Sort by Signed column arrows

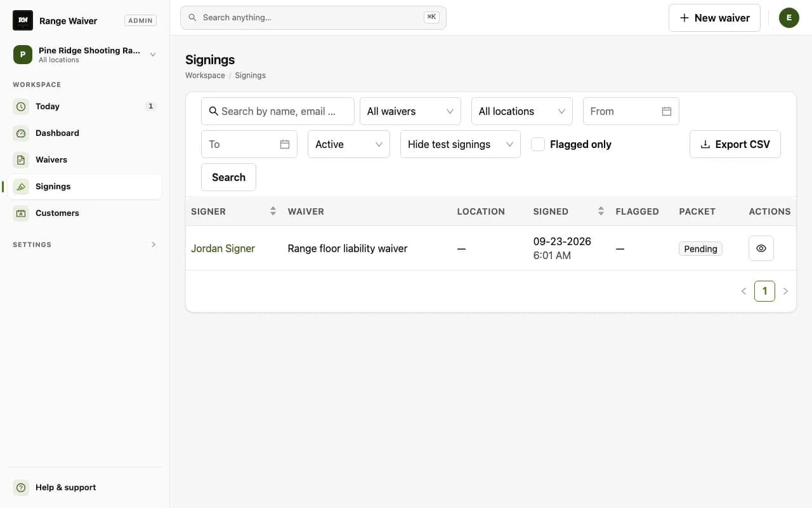601,211
